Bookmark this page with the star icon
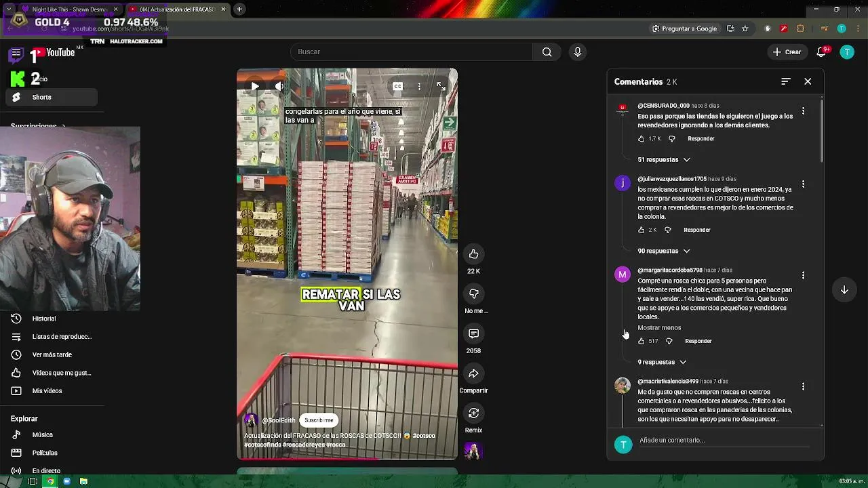This screenshot has width=868, height=488. (x=745, y=28)
